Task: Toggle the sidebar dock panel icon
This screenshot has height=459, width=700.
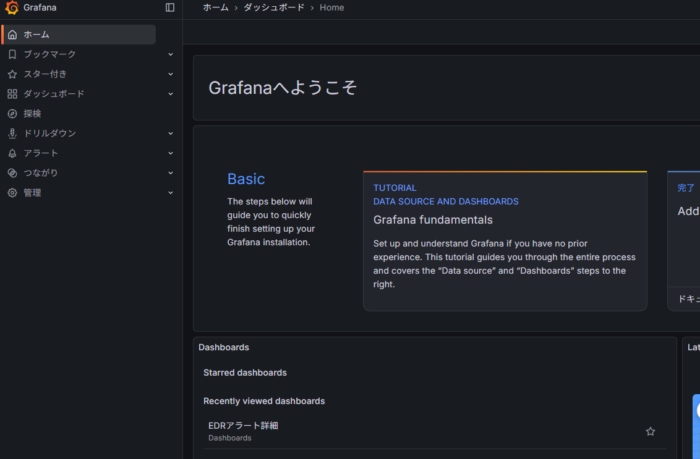Action: tap(170, 7)
